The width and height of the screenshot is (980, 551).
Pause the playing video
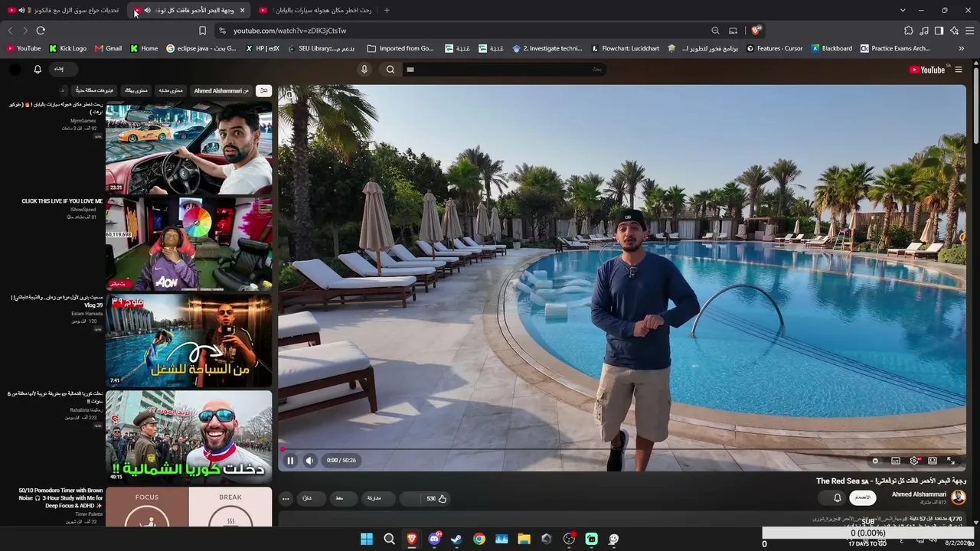pos(290,461)
